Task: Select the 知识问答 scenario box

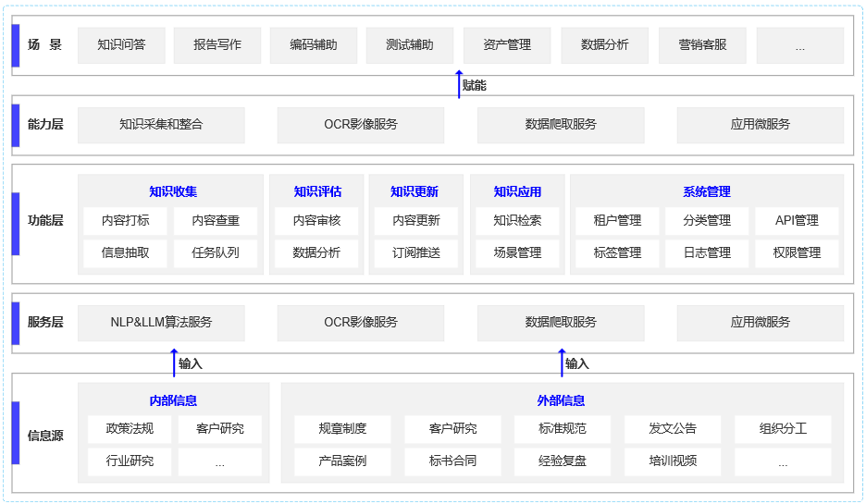Action: pyautogui.click(x=121, y=45)
